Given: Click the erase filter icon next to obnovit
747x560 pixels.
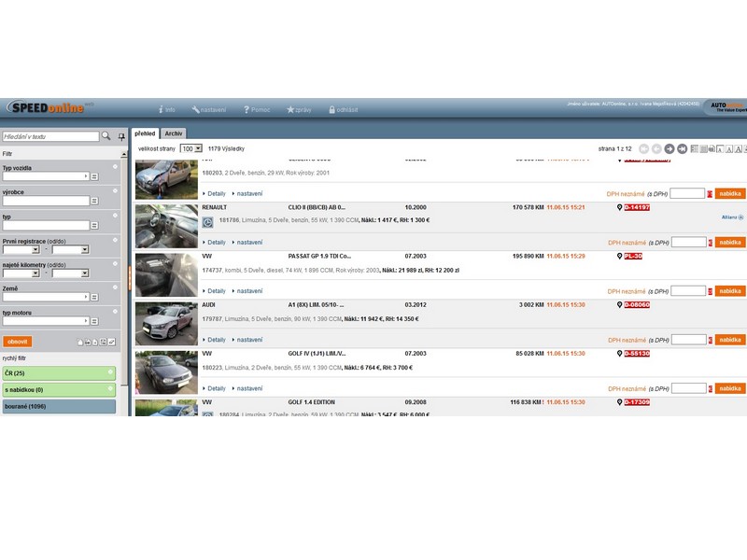Looking at the screenshot, I should click(111, 342).
